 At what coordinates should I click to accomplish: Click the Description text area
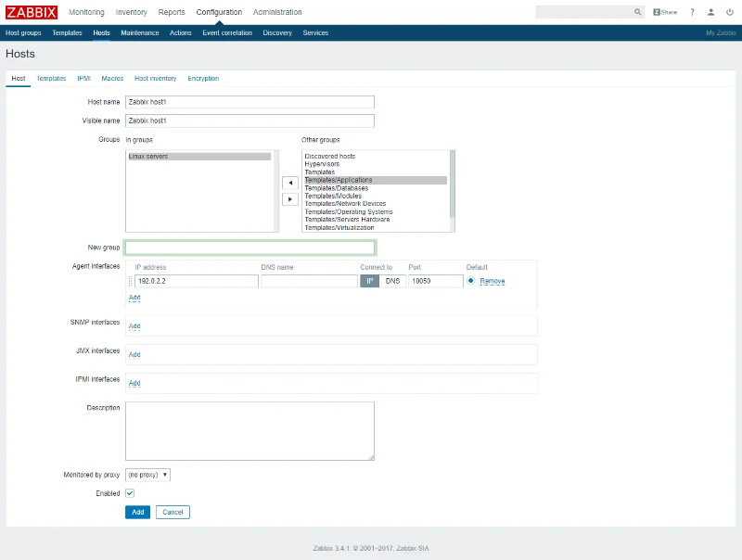coord(249,431)
